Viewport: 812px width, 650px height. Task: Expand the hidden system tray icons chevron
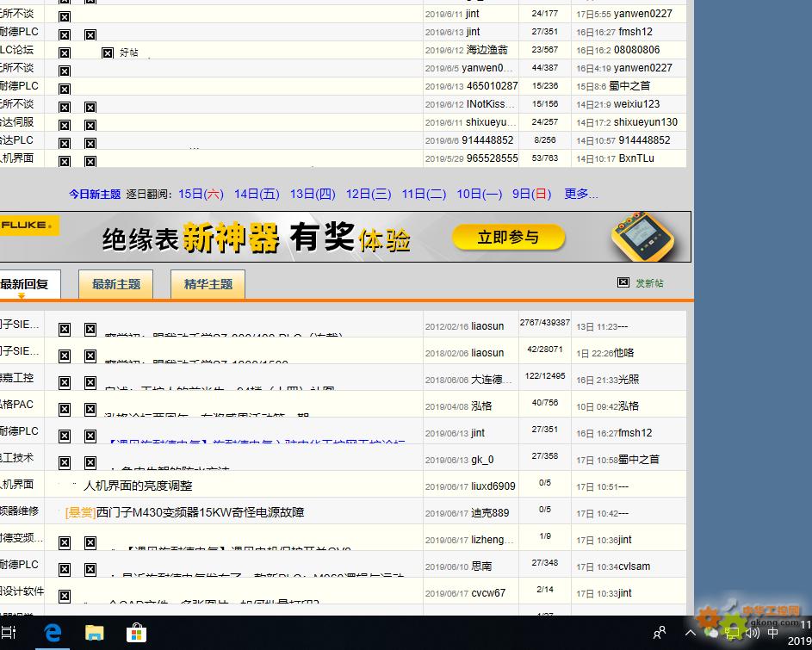pos(691,633)
